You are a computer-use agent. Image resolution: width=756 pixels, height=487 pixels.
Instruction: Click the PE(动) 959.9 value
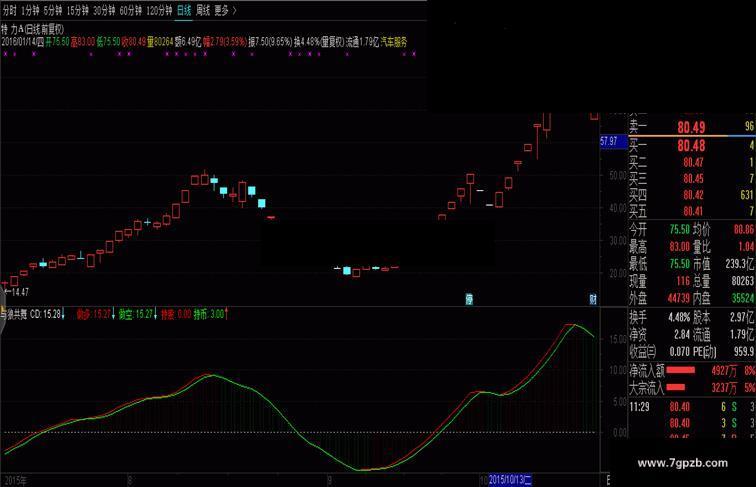(x=744, y=352)
